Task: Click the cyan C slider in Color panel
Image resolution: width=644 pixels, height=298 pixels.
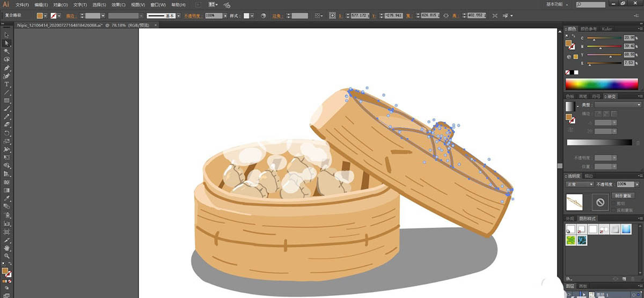Action: [x=604, y=39]
